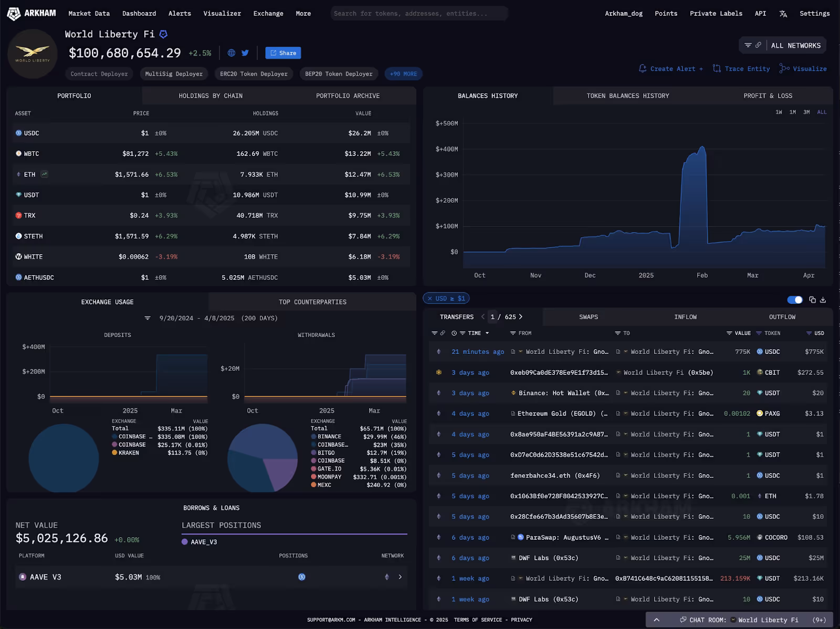Go to previous transfers page

click(x=483, y=317)
